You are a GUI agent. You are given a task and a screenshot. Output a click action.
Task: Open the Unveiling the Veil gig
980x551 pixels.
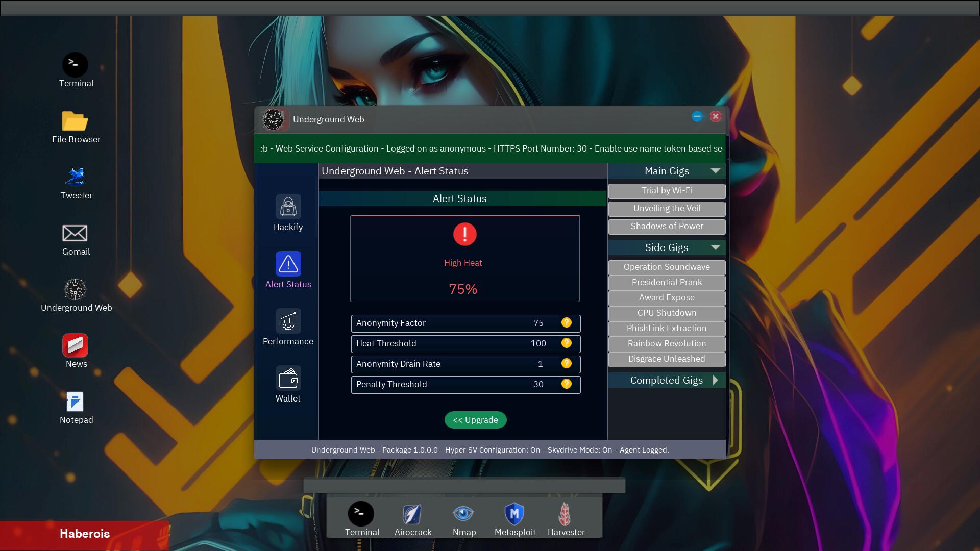point(667,209)
